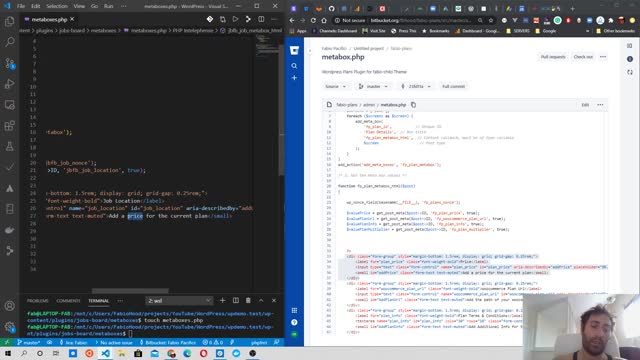
Task: Open more panel tabs ellipsis next to TERMINAL
Action: [x=120, y=301]
